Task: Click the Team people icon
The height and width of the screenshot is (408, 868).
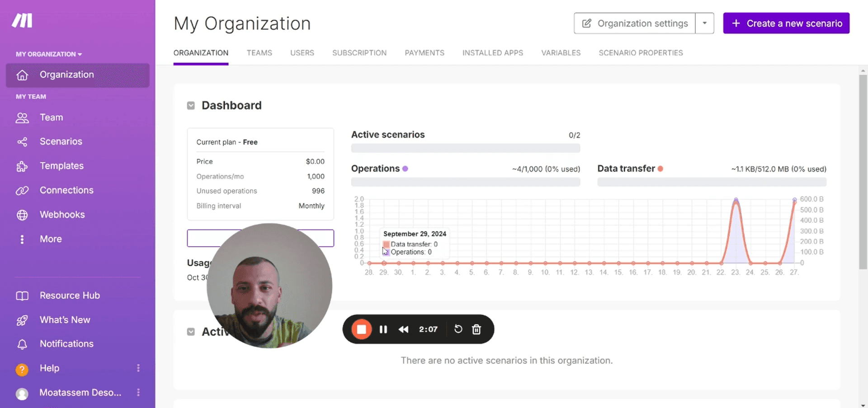Action: coord(22,117)
